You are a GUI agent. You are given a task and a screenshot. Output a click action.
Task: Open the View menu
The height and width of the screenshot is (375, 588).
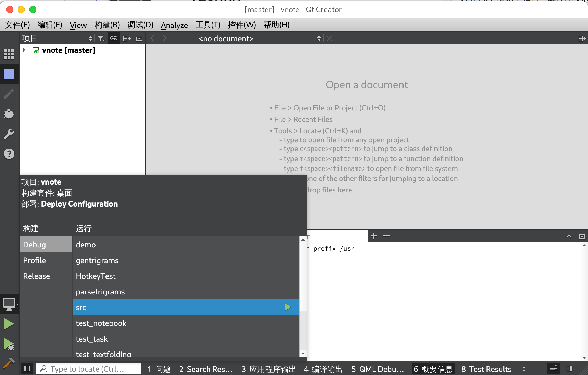point(78,25)
